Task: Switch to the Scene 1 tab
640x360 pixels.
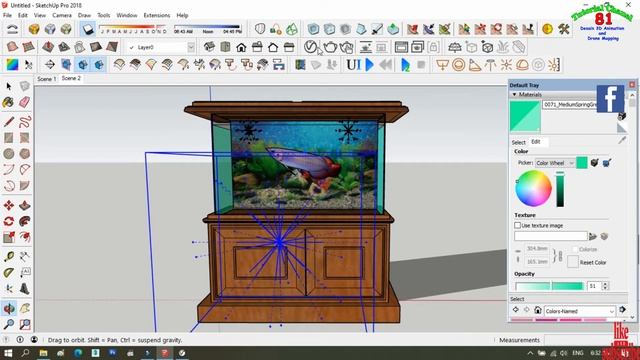Action: [x=47, y=79]
